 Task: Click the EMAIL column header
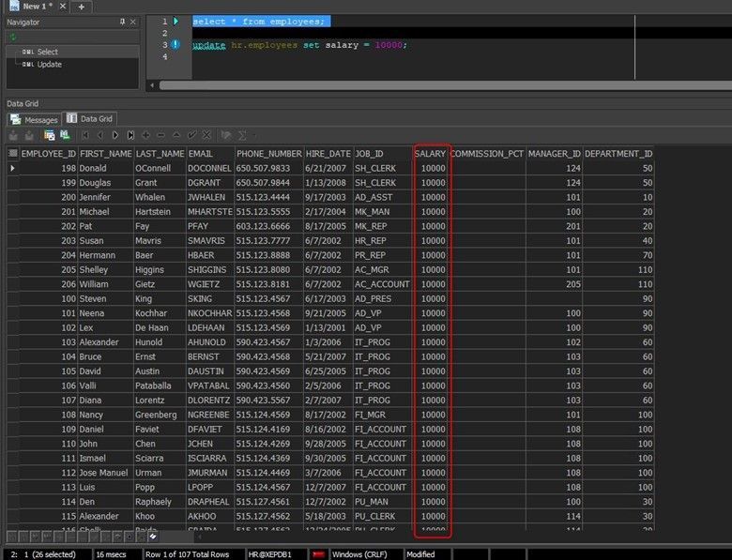[x=210, y=154]
